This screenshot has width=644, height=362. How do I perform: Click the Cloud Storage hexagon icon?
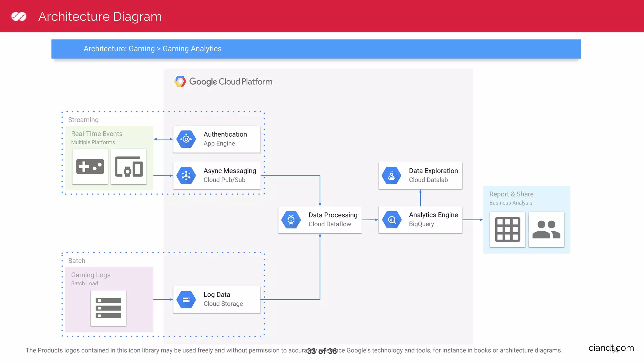[x=186, y=299]
